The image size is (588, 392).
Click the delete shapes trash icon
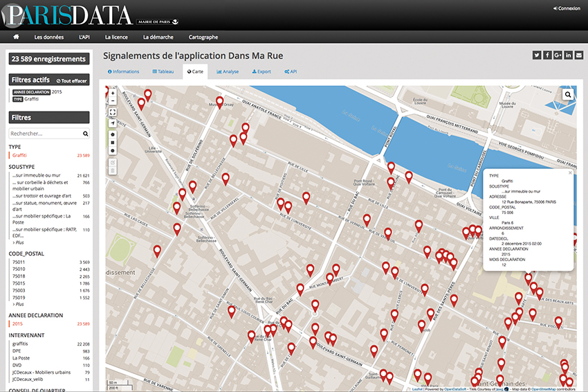coord(113,171)
